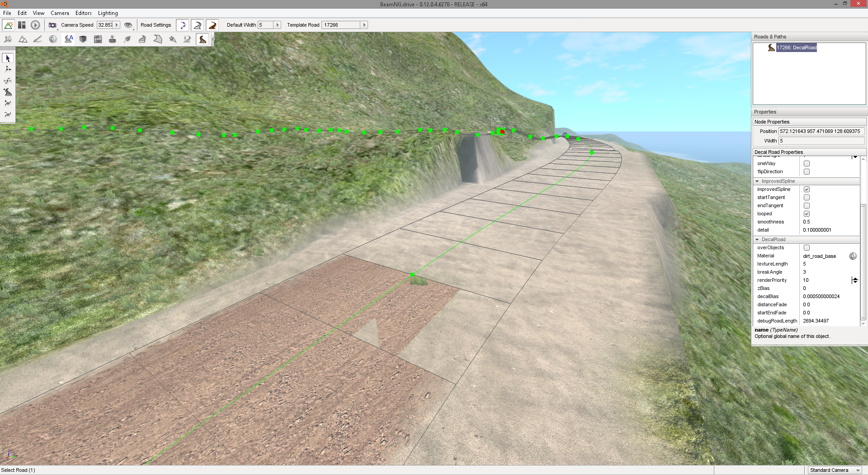Click the Camera Speed value field

(105, 25)
